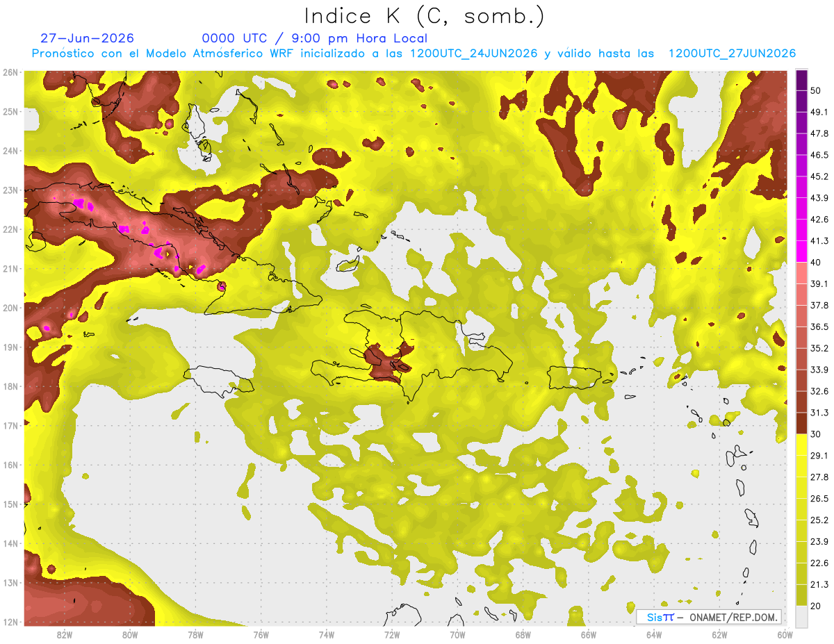Select the date text "27-Jun-2026"
This screenshot has width=834, height=644.
[x=88, y=39]
